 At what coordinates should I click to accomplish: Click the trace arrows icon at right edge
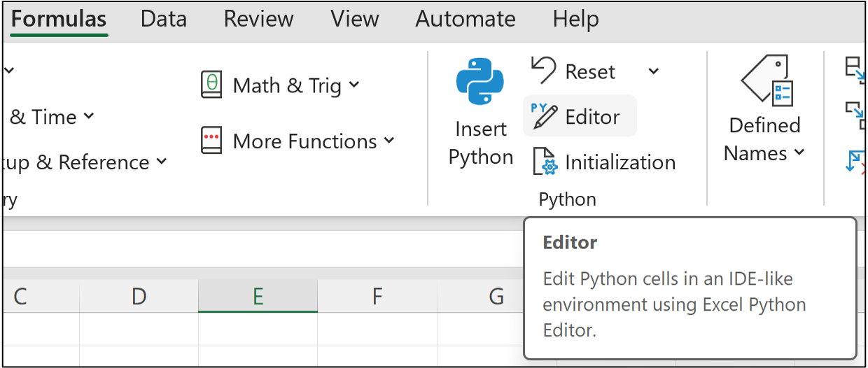[x=855, y=67]
